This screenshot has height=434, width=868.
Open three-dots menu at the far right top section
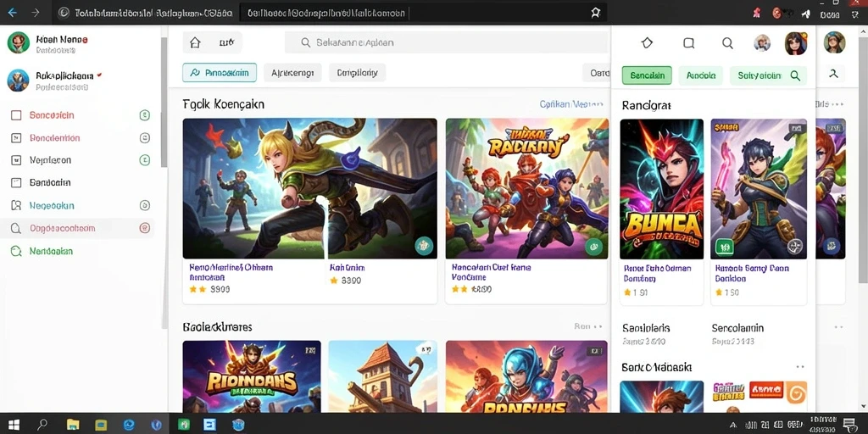point(838,104)
